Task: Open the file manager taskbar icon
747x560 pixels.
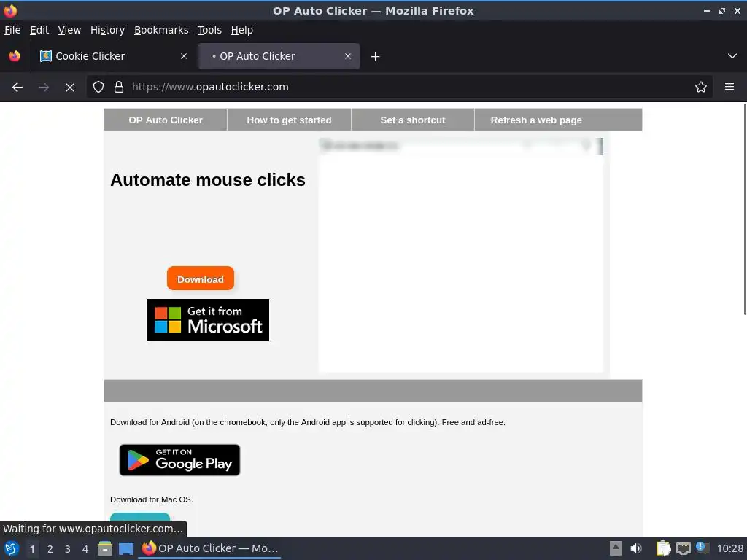Action: pos(105,548)
